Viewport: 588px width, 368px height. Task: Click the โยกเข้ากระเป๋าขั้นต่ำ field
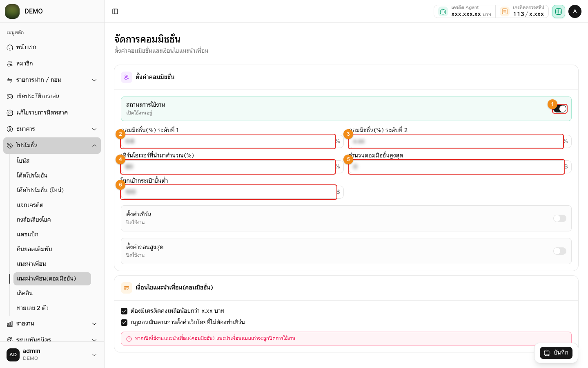click(229, 192)
